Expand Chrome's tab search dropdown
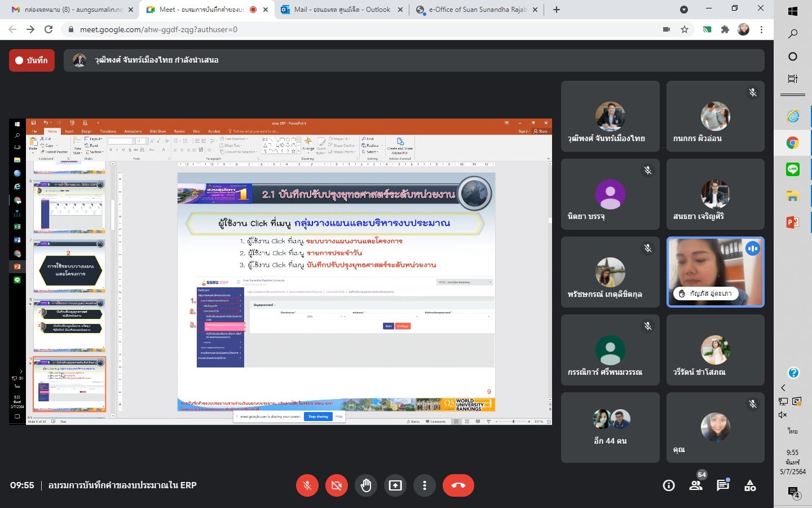812x508 pixels. pos(684,10)
